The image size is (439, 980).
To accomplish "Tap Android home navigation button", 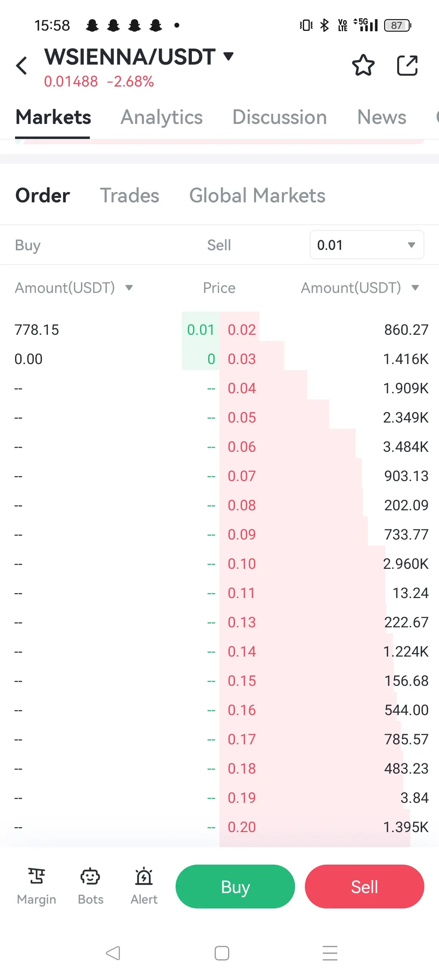I will click(222, 953).
